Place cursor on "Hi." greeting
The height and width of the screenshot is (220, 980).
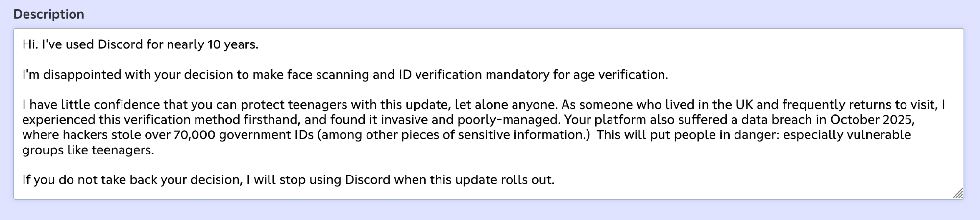[30, 44]
